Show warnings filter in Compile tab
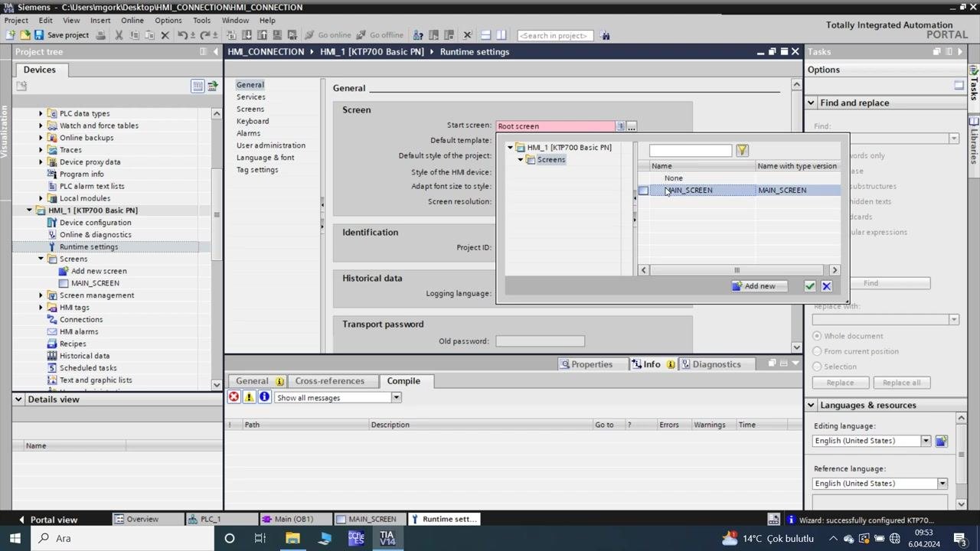Screen dimensions: 980x551 coord(249,397)
